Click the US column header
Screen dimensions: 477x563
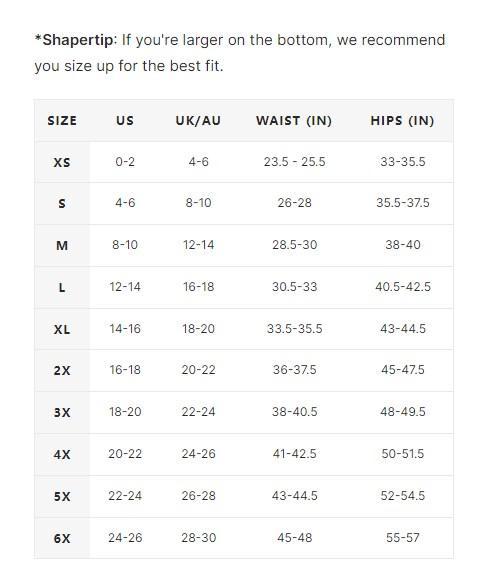tap(125, 121)
